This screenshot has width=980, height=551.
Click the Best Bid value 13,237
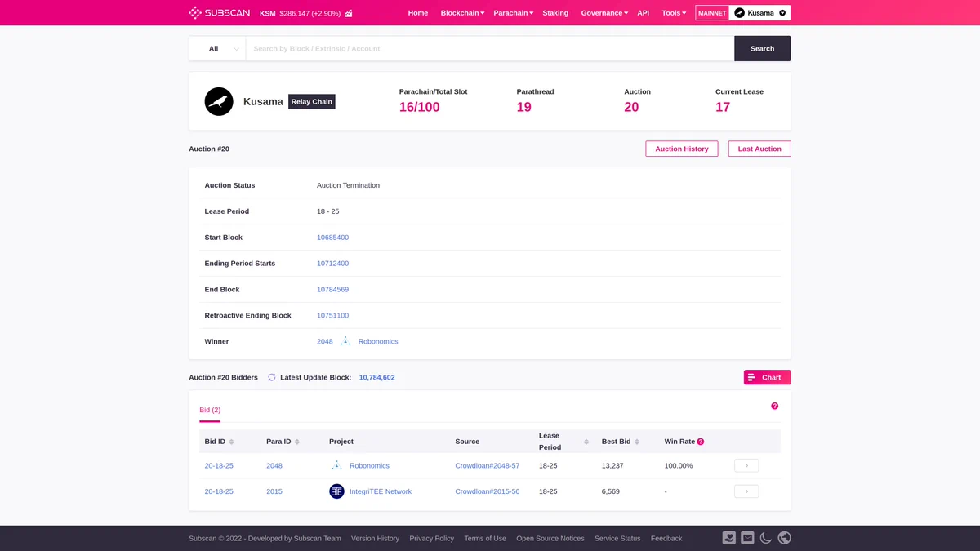coord(612,465)
